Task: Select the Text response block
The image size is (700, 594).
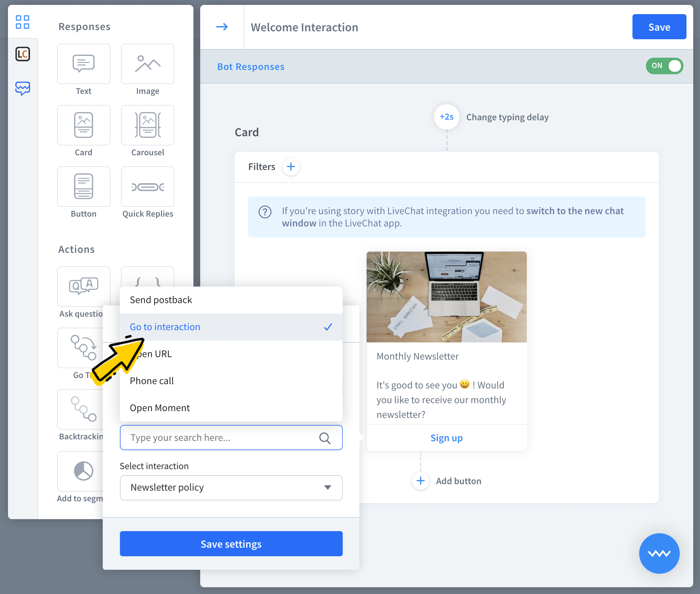Action: coord(84,64)
